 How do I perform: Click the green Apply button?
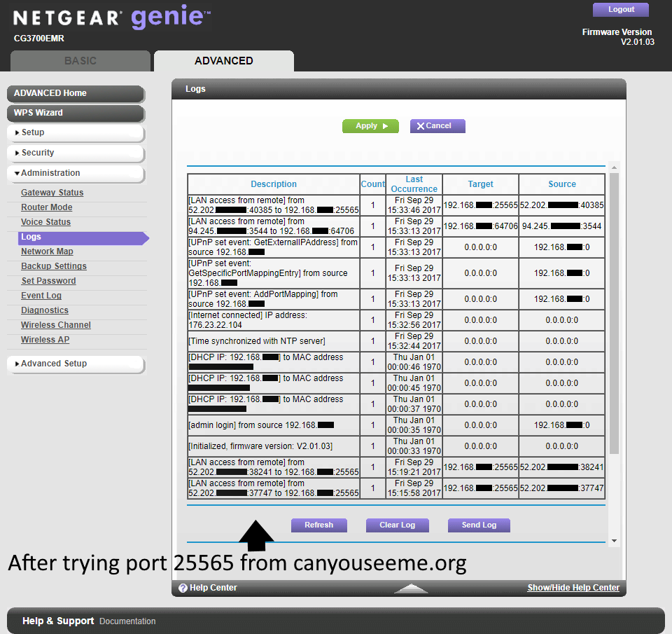[370, 126]
